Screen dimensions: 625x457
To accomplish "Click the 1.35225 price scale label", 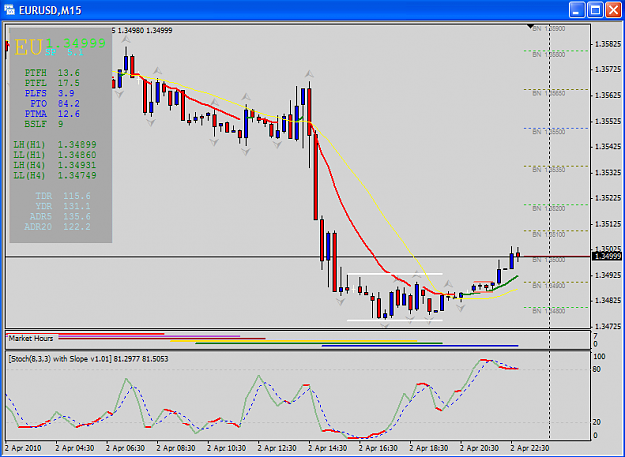I will coord(607,198).
